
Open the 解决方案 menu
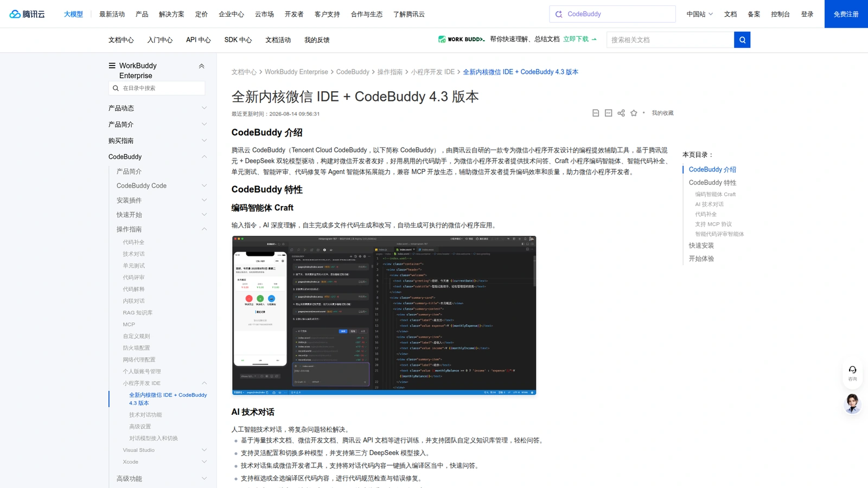171,14
